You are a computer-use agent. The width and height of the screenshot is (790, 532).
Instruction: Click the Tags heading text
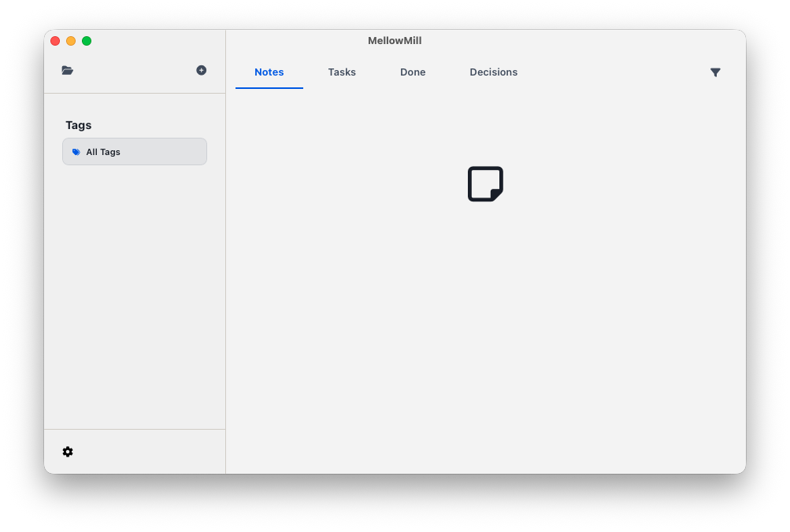(79, 125)
